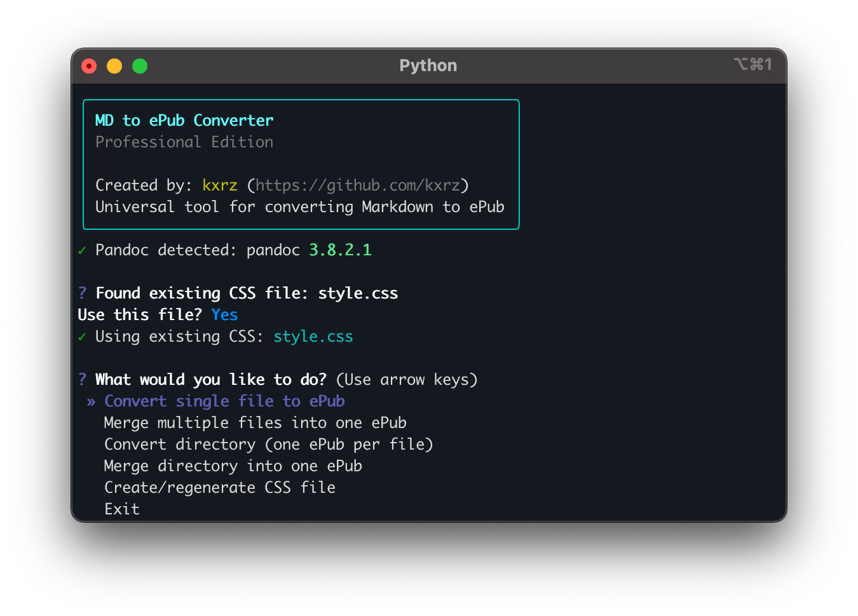Choose Create/regenerate CSS file option
The height and width of the screenshot is (616, 858).
[x=219, y=488]
